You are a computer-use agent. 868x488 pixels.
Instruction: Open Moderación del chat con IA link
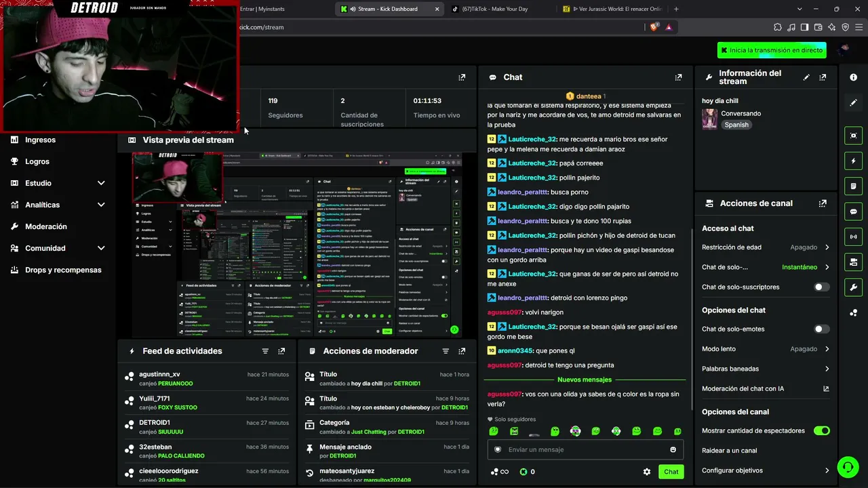coord(765,388)
